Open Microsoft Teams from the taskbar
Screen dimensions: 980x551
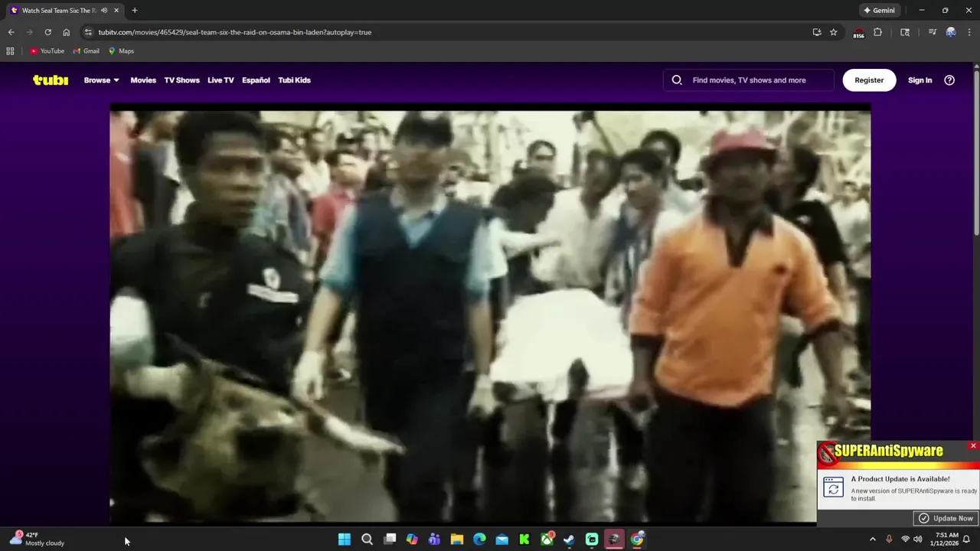click(434, 540)
